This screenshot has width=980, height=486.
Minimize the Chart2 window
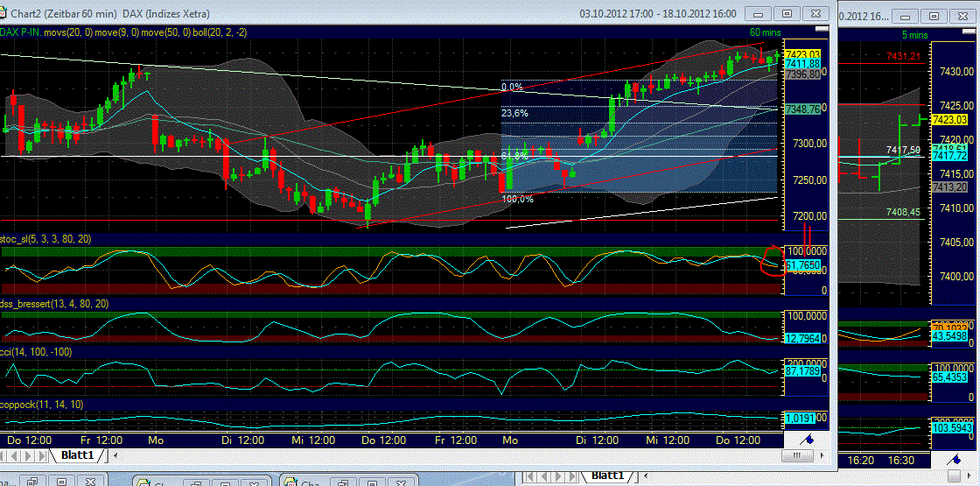coord(759,14)
